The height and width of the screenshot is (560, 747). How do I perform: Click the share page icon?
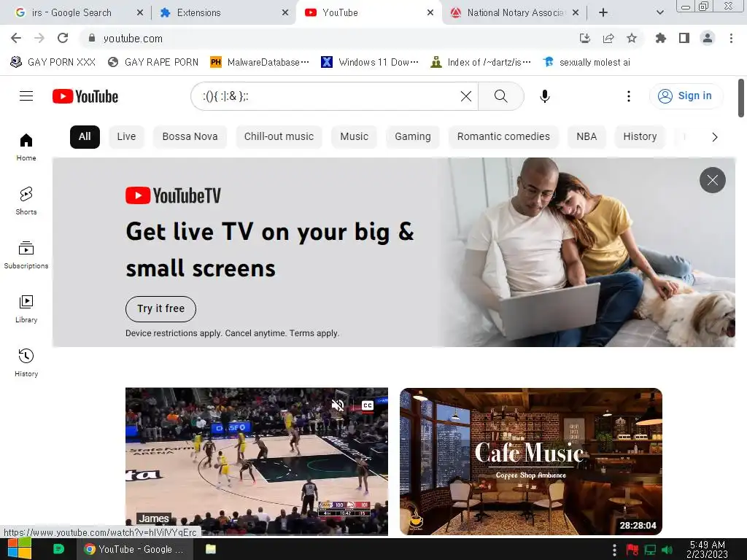pos(608,38)
